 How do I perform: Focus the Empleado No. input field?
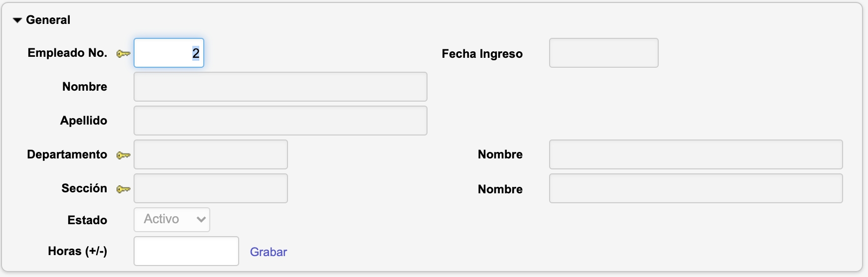(169, 53)
